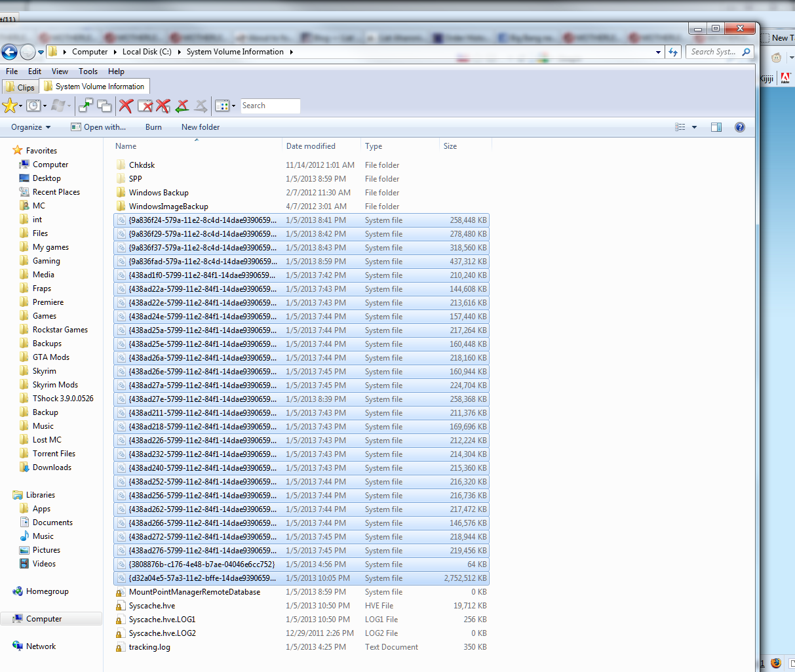Click the Adobe icon in the background window
795x672 pixels.
785,78
